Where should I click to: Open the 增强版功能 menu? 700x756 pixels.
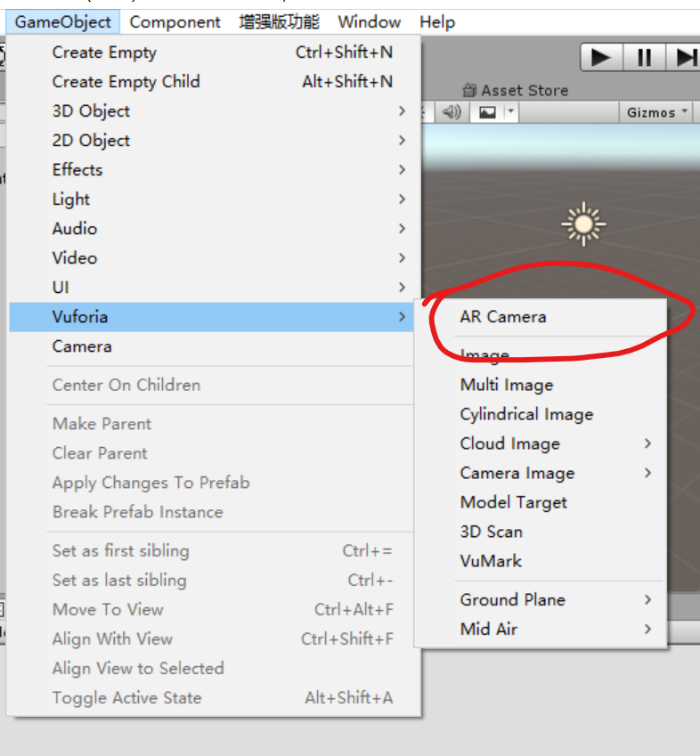coord(279,21)
